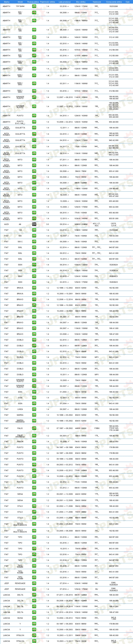Click engine code '955 B1.000' in MITO row
This screenshot has height=644, width=133.
click(114, 218)
